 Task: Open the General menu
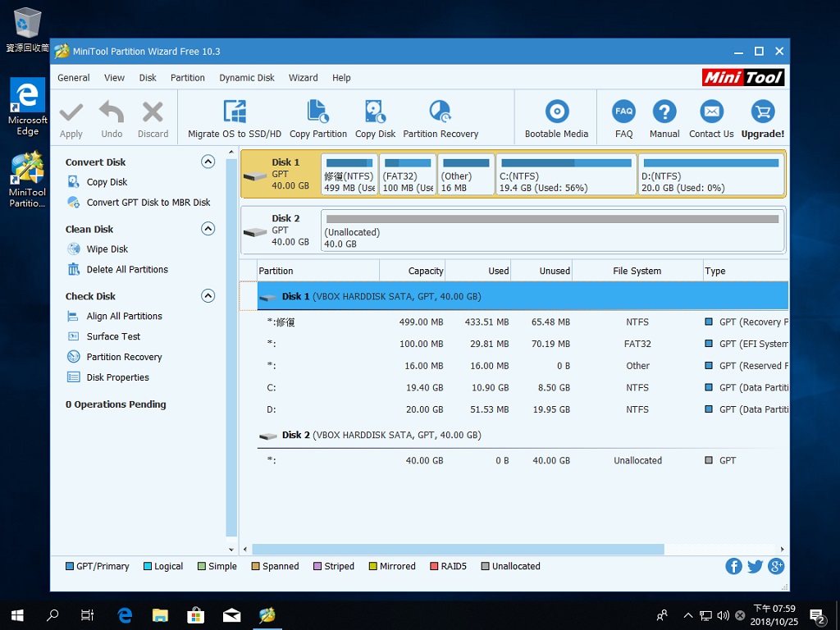(x=73, y=78)
